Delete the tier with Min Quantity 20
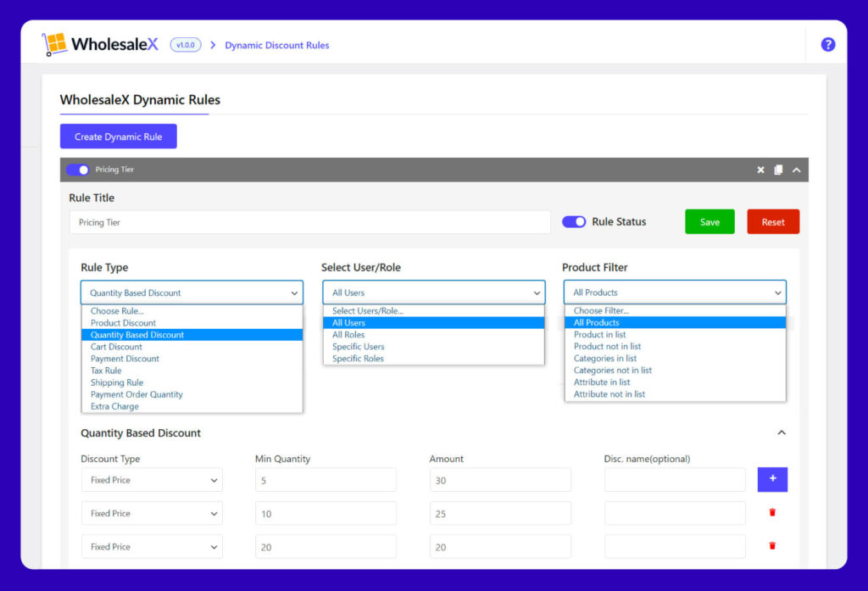 point(772,546)
